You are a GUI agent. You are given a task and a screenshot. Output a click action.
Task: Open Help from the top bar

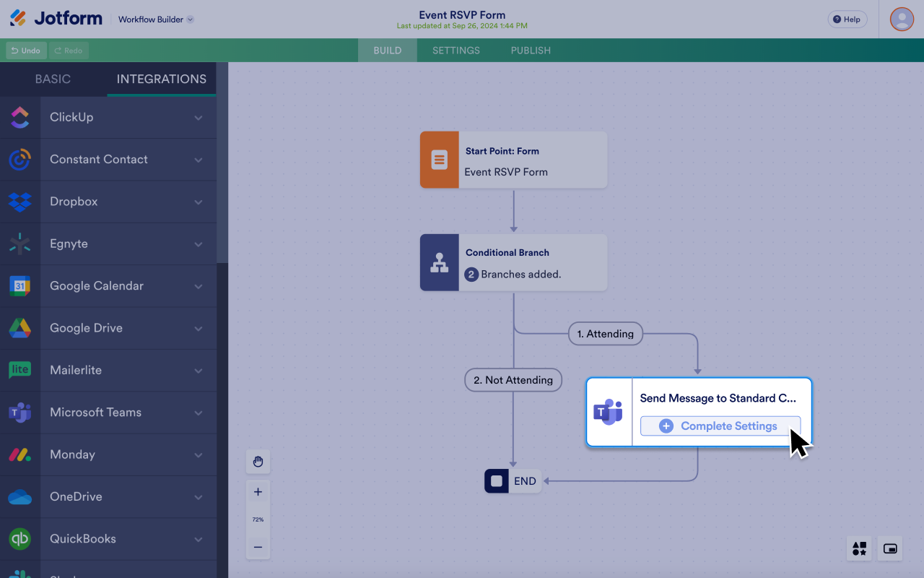847,19
